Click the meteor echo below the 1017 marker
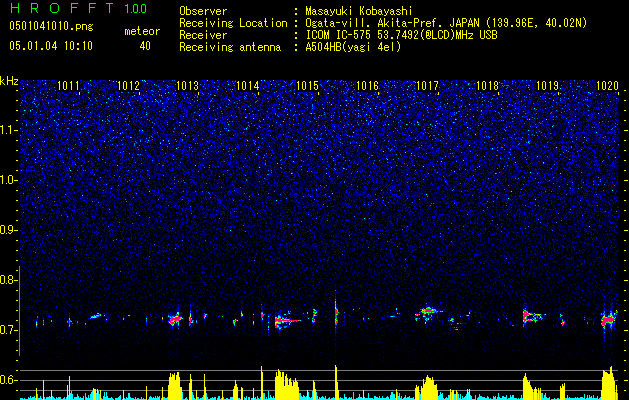Viewport: 629px width, 400px height. (428, 312)
